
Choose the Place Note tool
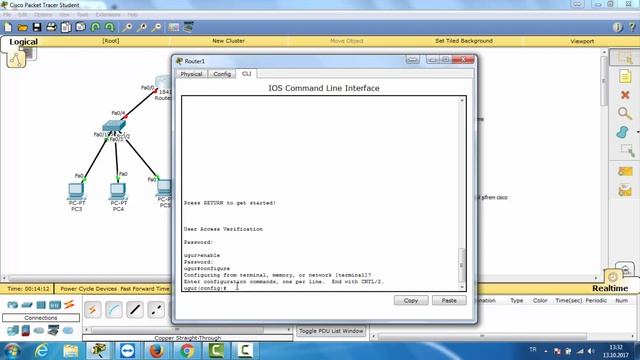pos(624,76)
